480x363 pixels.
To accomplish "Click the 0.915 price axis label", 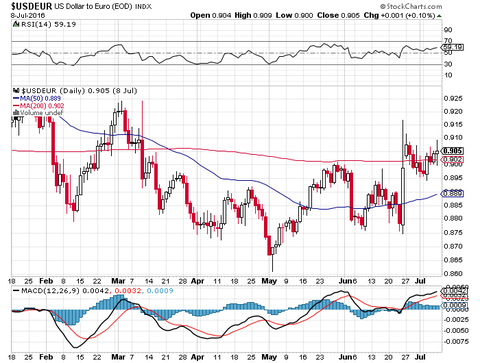I will [x=453, y=124].
